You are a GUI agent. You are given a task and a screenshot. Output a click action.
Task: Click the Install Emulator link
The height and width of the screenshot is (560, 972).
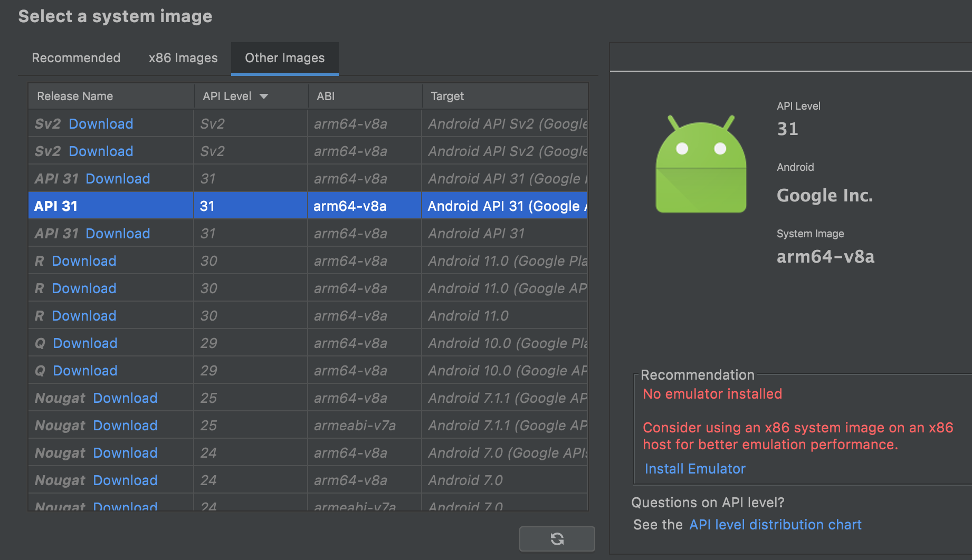pos(694,468)
